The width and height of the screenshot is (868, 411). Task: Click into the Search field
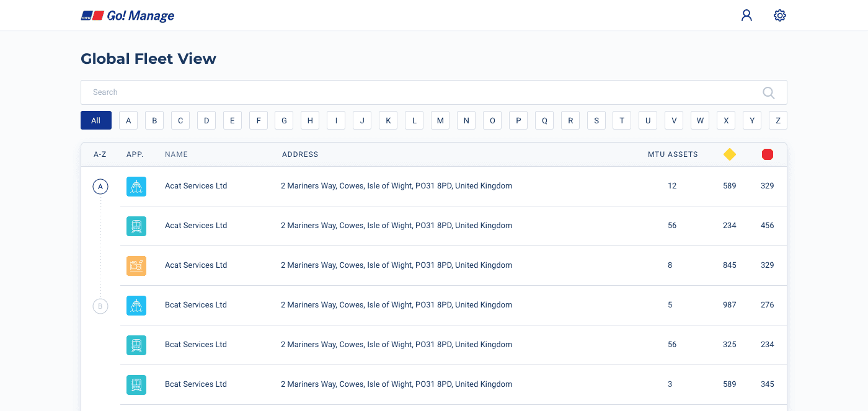click(434, 92)
